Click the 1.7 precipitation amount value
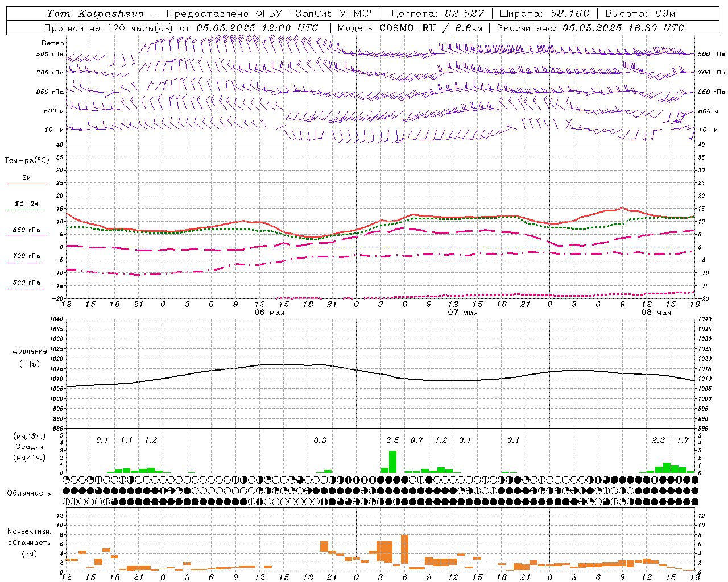 [x=682, y=440]
